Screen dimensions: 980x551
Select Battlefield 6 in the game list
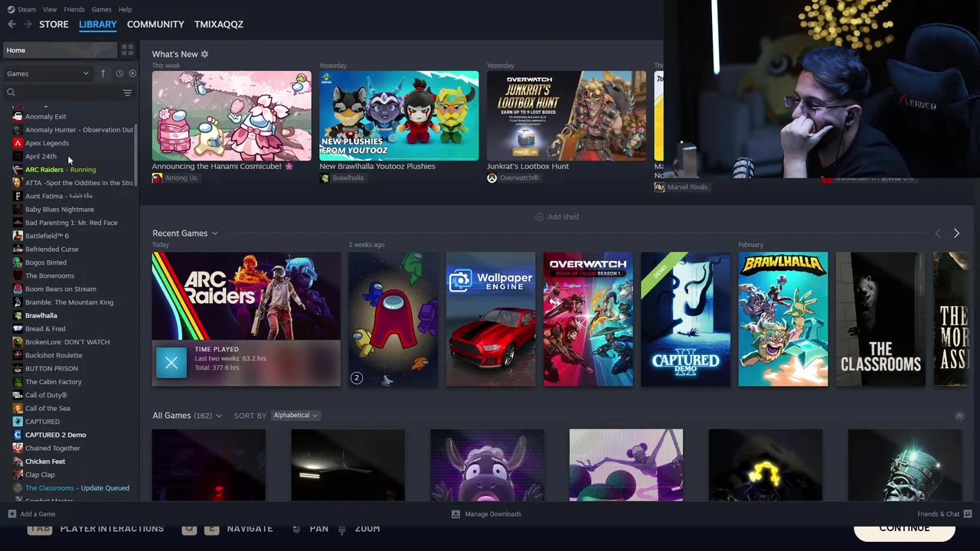[47, 236]
